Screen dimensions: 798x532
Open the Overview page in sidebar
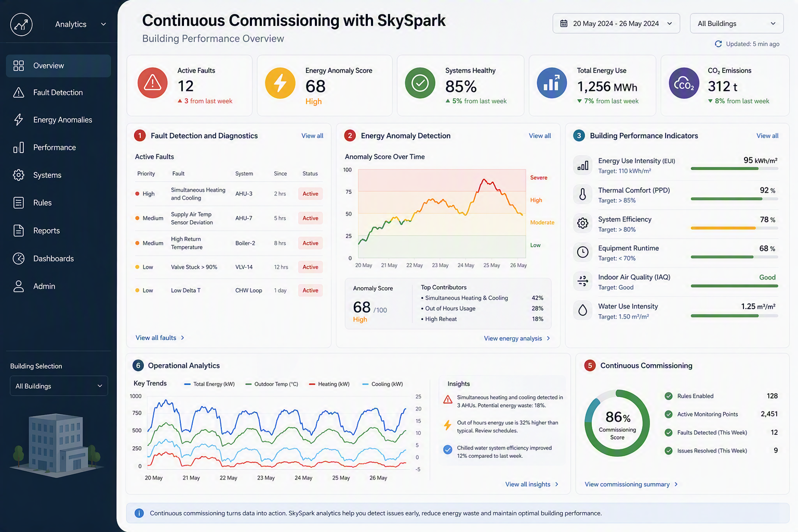[x=58, y=66]
